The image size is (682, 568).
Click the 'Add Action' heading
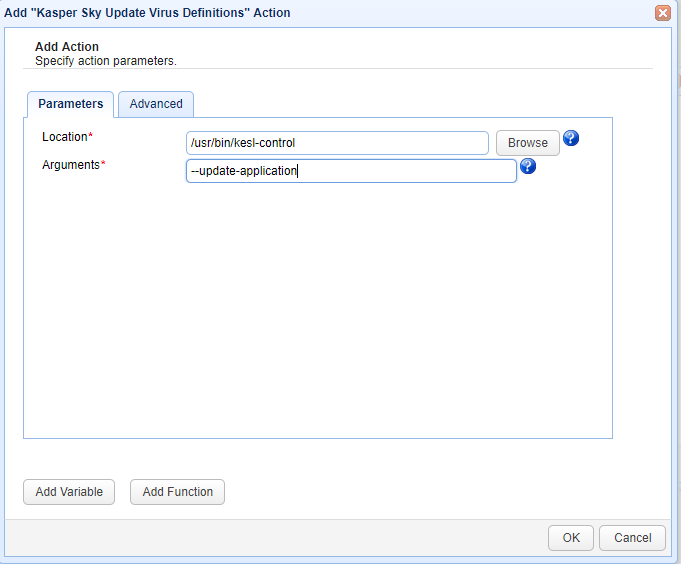point(67,47)
